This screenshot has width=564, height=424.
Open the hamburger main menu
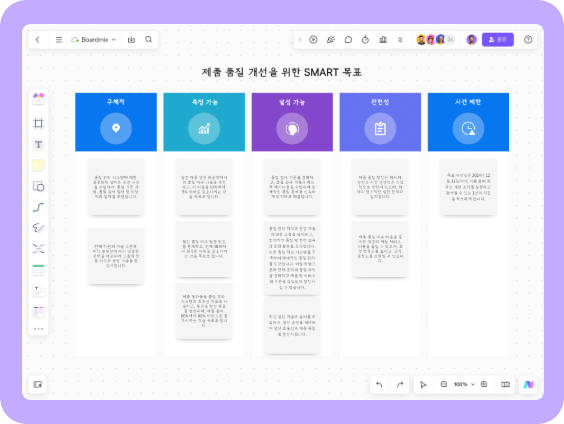(x=59, y=40)
